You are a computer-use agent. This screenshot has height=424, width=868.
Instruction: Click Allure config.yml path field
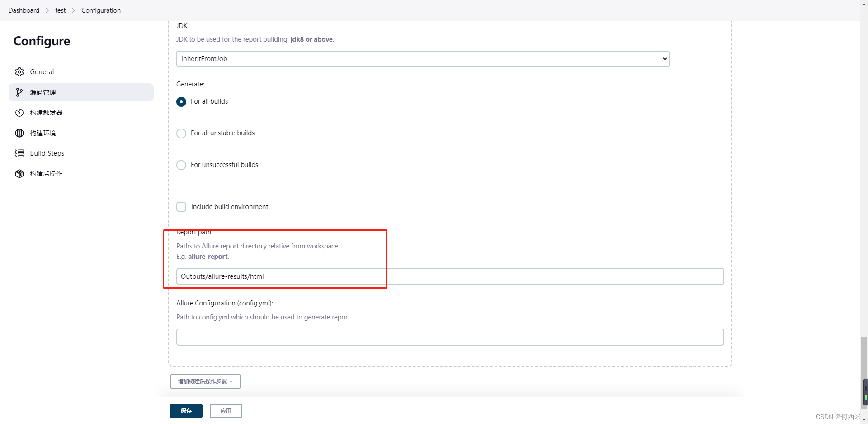(450, 337)
